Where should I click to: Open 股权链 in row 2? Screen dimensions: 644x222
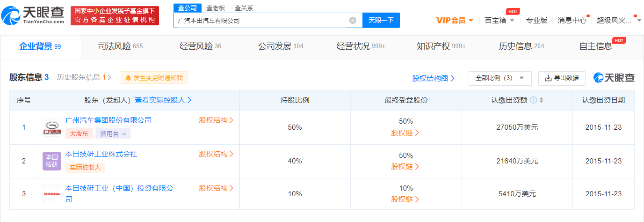pos(405,167)
